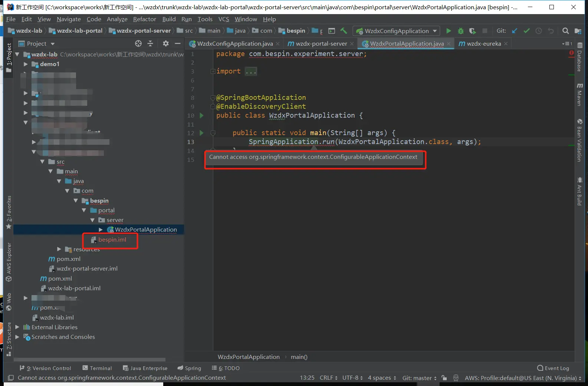This screenshot has width=588, height=386.
Task: Click the Git: master branch widget
Action: 420,378
